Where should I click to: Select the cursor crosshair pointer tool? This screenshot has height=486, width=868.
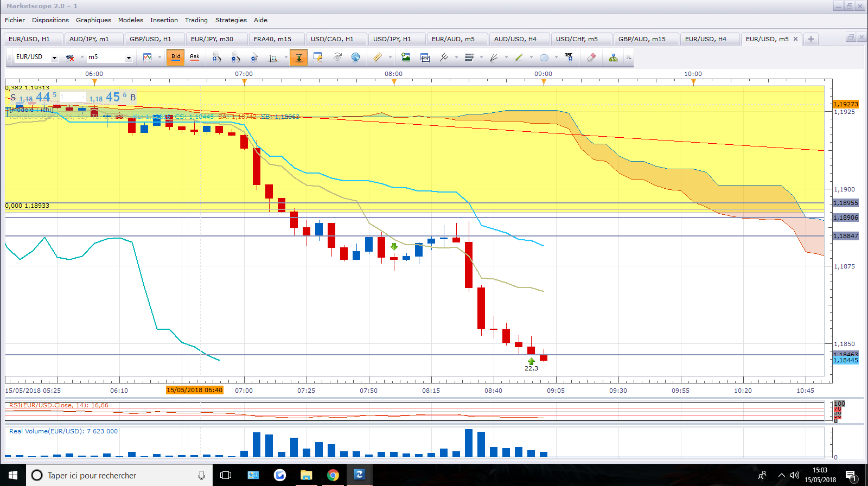(254, 57)
